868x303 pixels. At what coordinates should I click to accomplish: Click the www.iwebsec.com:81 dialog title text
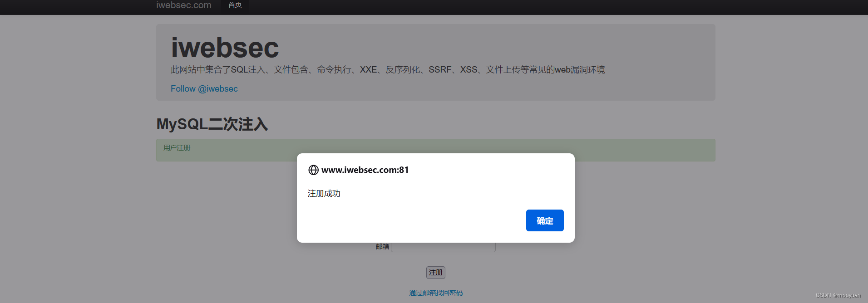pos(365,170)
